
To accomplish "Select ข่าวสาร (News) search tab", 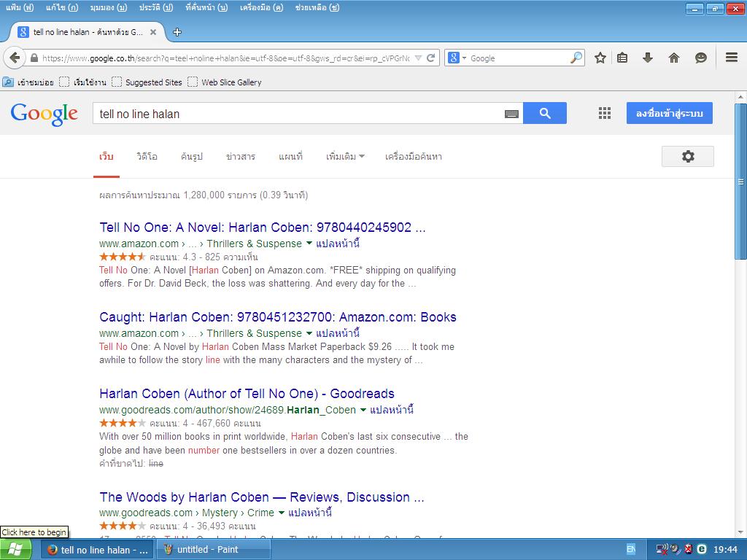I will pyautogui.click(x=241, y=156).
